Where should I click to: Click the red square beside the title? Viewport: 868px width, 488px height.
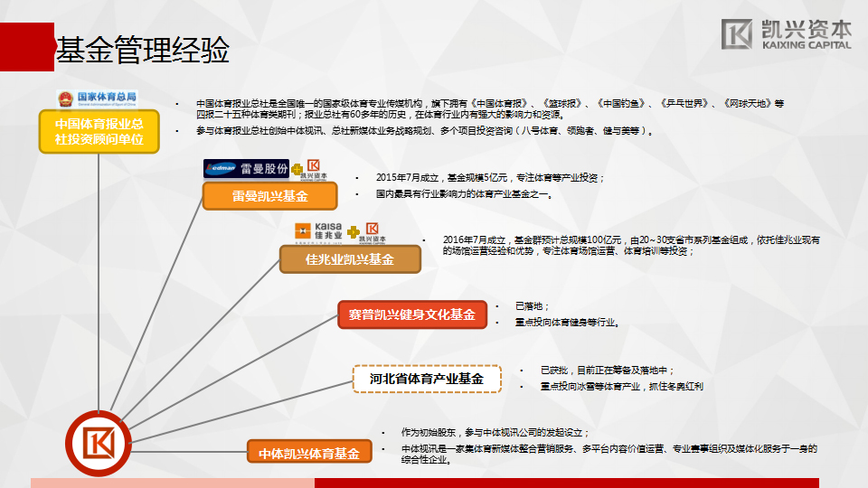tap(27, 47)
